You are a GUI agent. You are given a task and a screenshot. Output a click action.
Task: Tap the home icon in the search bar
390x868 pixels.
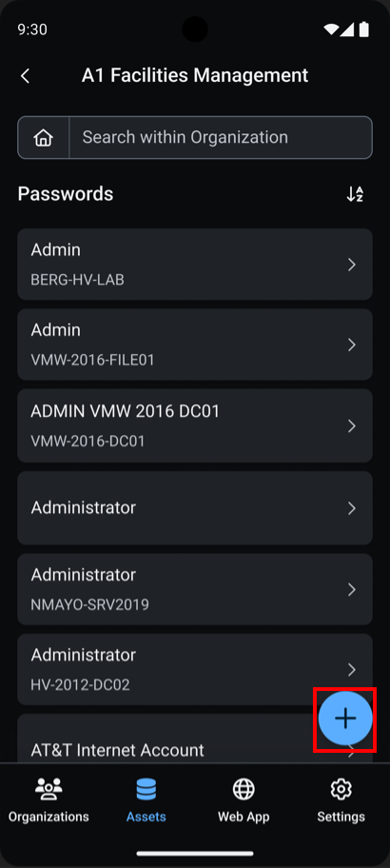click(x=43, y=137)
